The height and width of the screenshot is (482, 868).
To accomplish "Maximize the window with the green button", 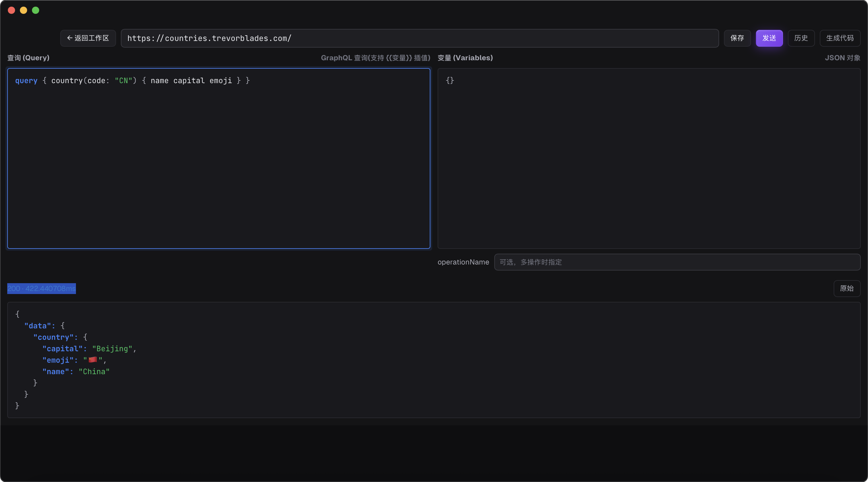I will point(35,10).
